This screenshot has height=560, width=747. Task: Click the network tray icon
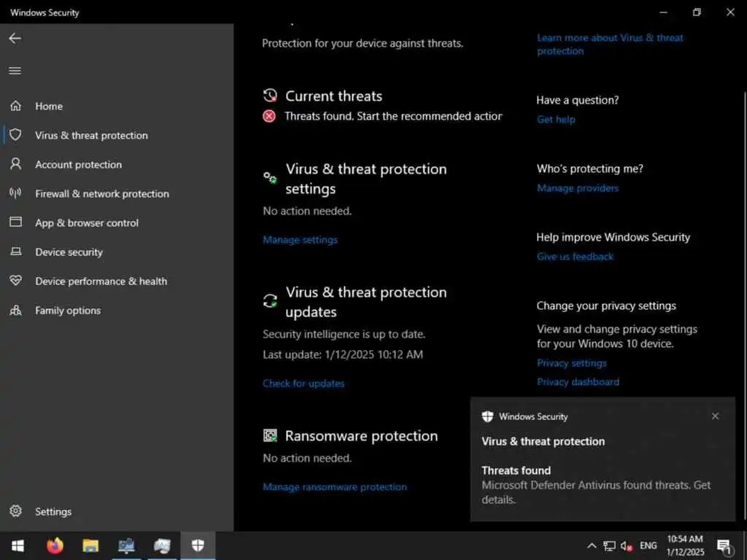(609, 545)
